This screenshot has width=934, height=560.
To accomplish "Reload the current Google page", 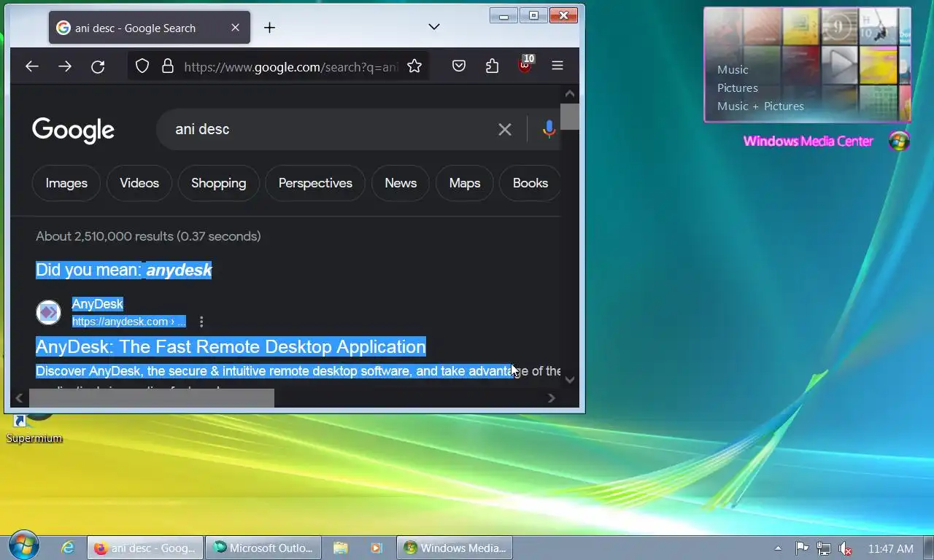I will tap(98, 66).
